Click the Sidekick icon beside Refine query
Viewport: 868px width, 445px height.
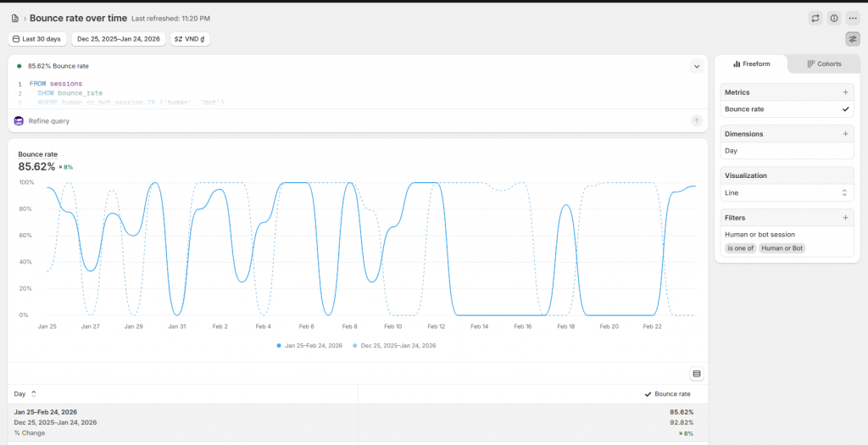[19, 120]
